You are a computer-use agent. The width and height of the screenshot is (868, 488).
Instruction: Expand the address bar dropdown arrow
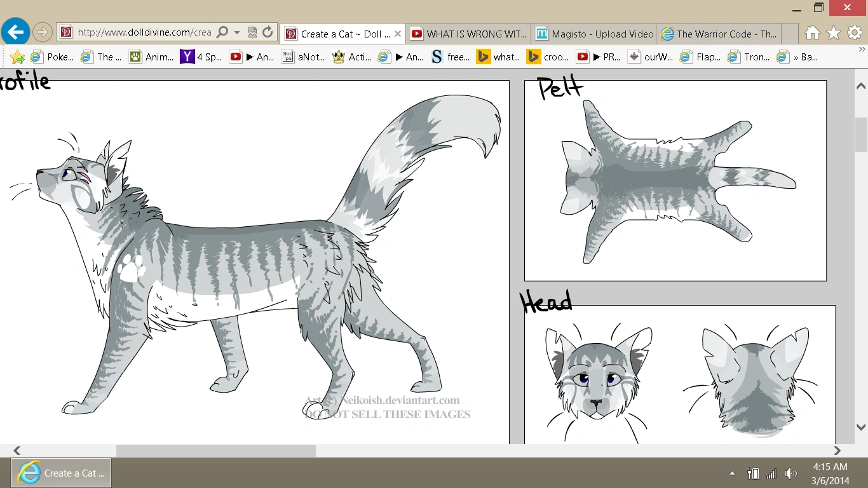pos(237,32)
